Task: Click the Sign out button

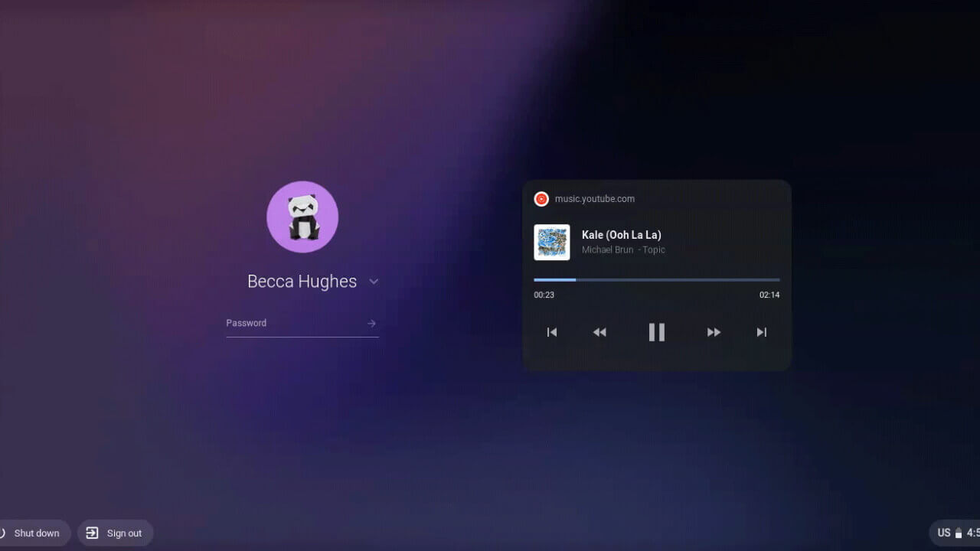Action: tap(116, 533)
